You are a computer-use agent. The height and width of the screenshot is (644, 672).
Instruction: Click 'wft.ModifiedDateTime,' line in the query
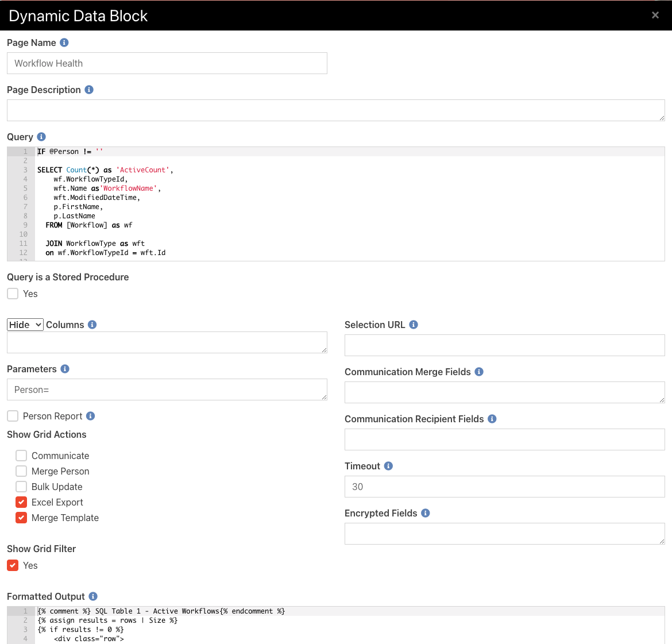[97, 198]
